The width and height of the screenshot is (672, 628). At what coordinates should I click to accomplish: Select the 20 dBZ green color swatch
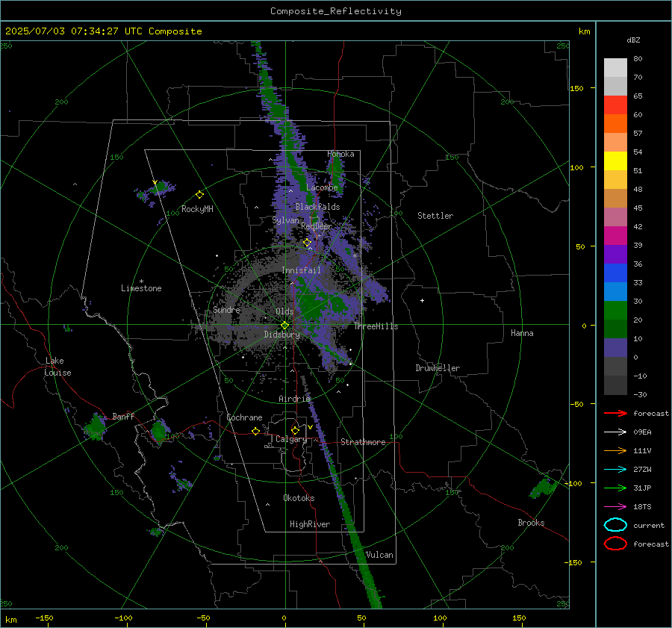click(x=615, y=329)
